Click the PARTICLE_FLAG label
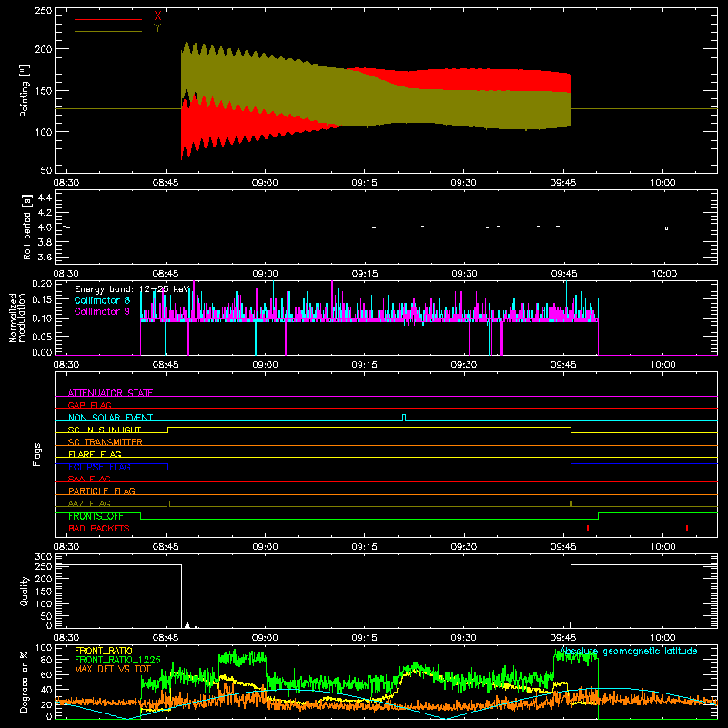The image size is (728, 728). click(102, 490)
